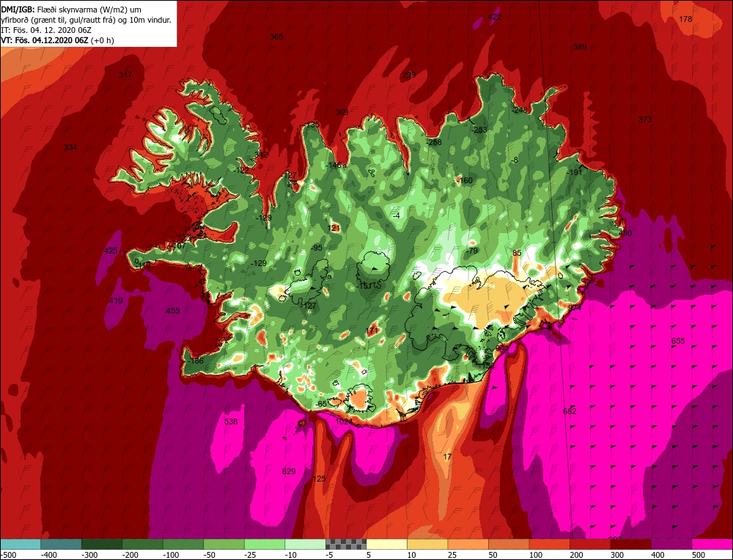Click the '-50' legend scale label
This screenshot has height=560, width=733.
tap(210, 555)
